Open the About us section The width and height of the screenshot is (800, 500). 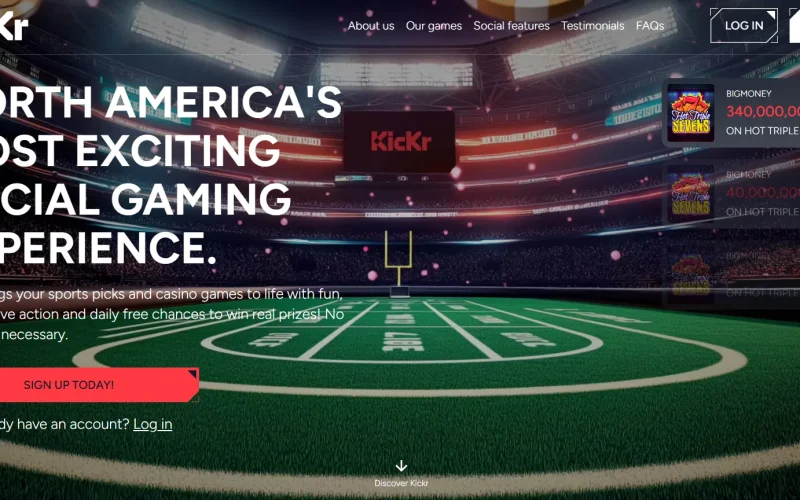coord(371,26)
